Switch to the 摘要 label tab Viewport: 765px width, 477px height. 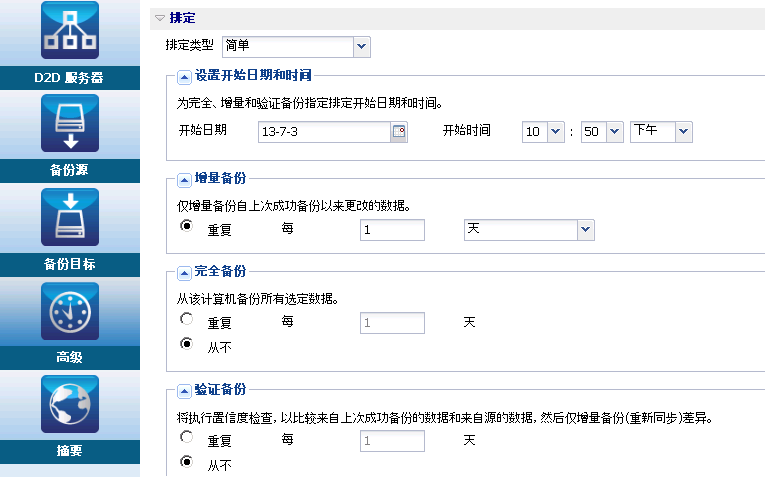70,451
